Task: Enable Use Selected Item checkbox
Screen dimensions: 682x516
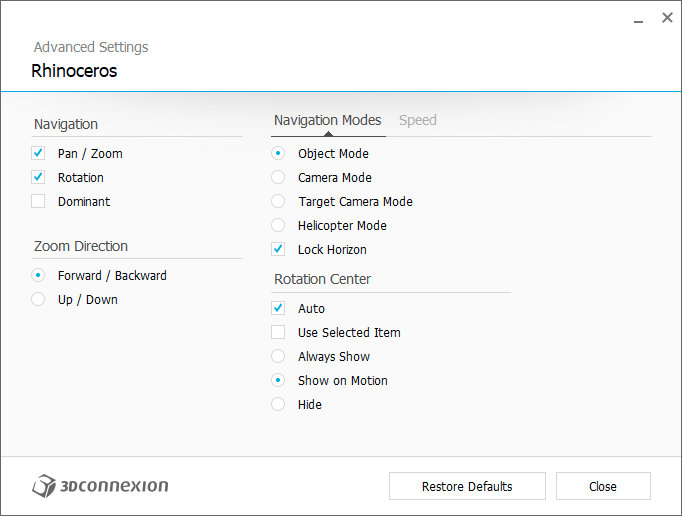Action: pos(278,332)
